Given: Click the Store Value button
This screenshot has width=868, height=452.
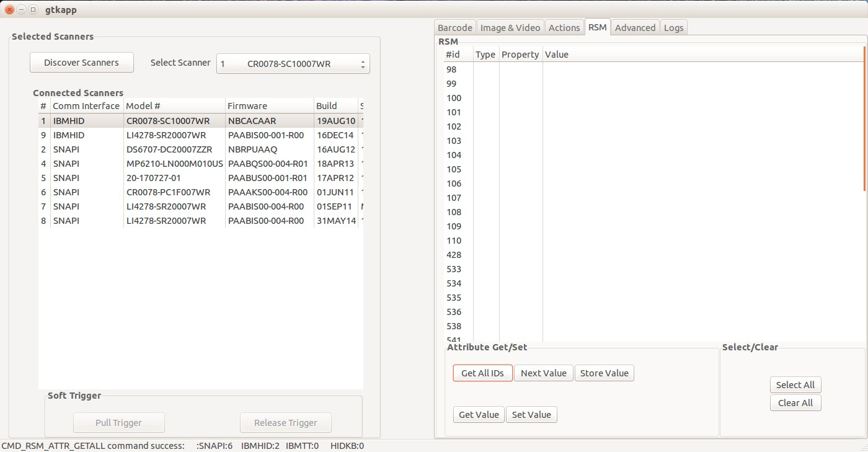Looking at the screenshot, I should pyautogui.click(x=604, y=373).
